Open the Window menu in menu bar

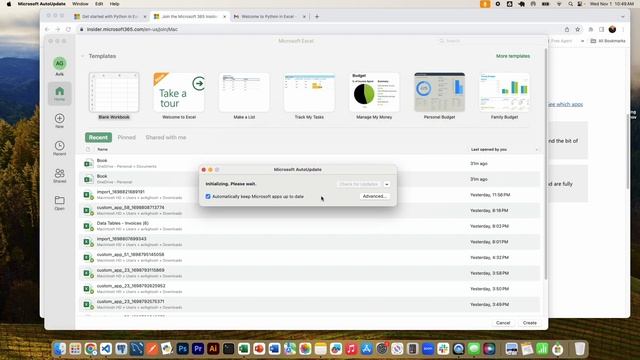click(x=80, y=4)
